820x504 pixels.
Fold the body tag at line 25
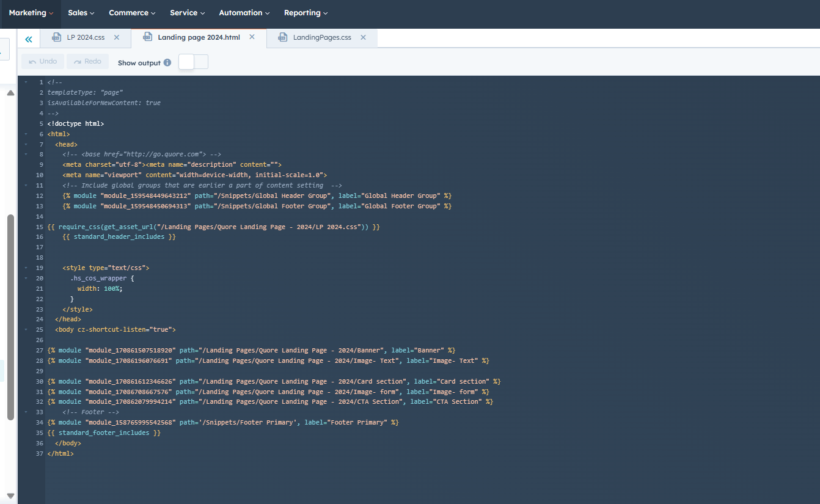click(26, 329)
